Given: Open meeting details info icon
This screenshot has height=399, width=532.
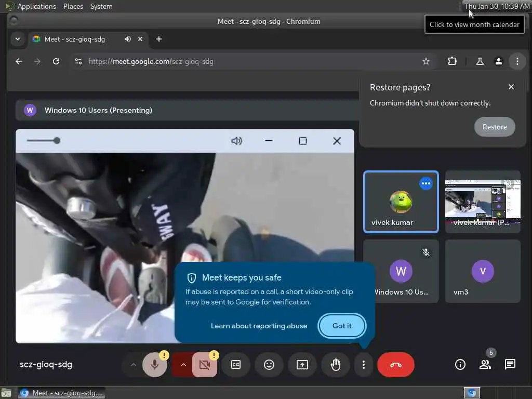Looking at the screenshot, I should [460, 365].
